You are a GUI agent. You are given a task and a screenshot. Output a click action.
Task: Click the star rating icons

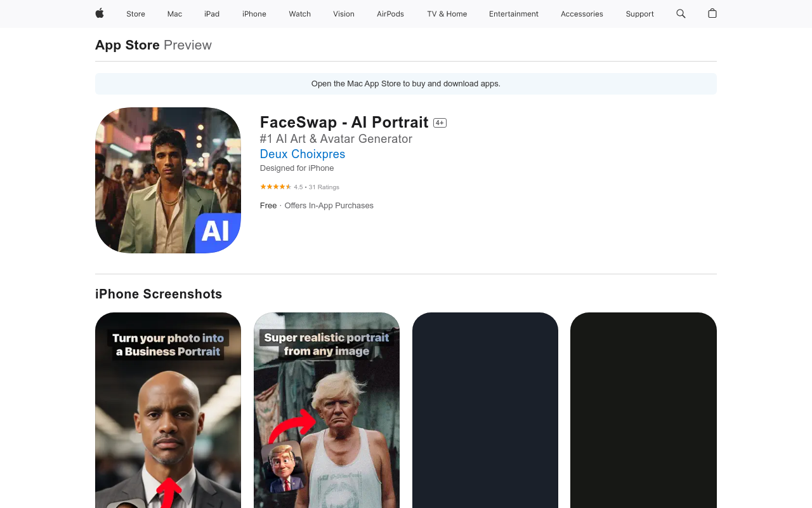tap(275, 187)
